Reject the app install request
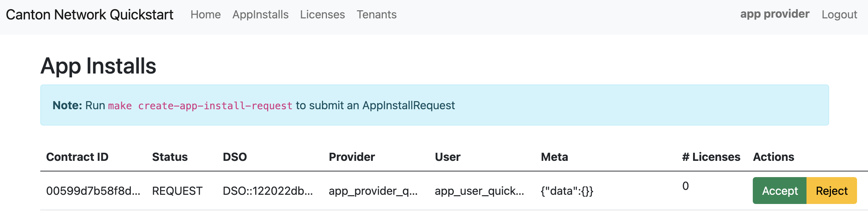This screenshot has height=222, width=868. pos(832,191)
